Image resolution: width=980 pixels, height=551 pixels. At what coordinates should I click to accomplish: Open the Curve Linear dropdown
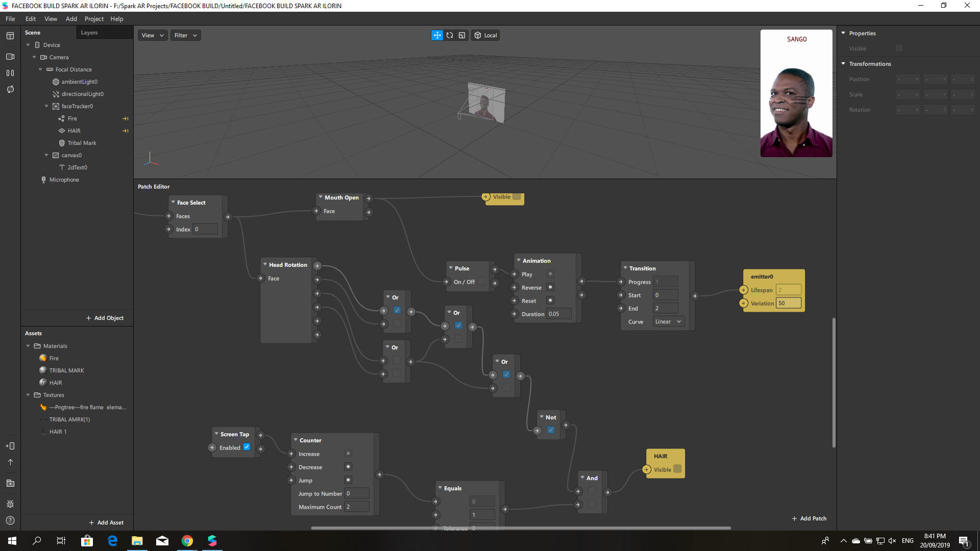coord(668,321)
